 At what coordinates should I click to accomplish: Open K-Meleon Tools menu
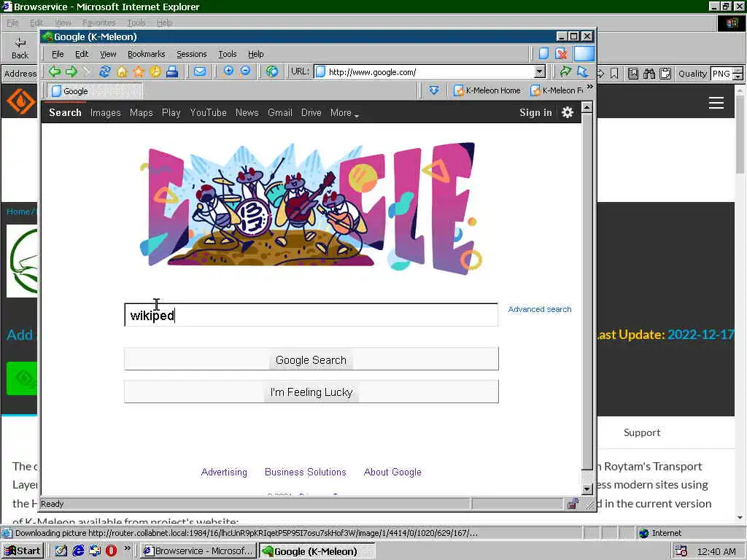(x=228, y=54)
